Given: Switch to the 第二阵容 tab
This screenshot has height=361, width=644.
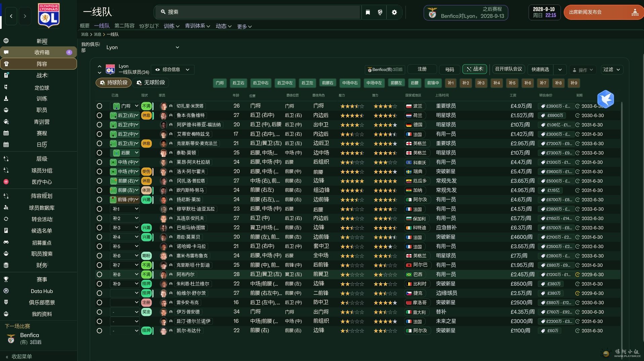Looking at the screenshot, I should tap(124, 26).
